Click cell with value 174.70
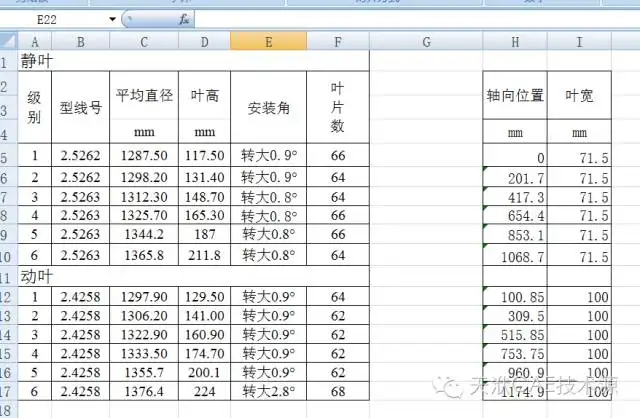Viewport: 640px width, 418px height. pos(204,353)
